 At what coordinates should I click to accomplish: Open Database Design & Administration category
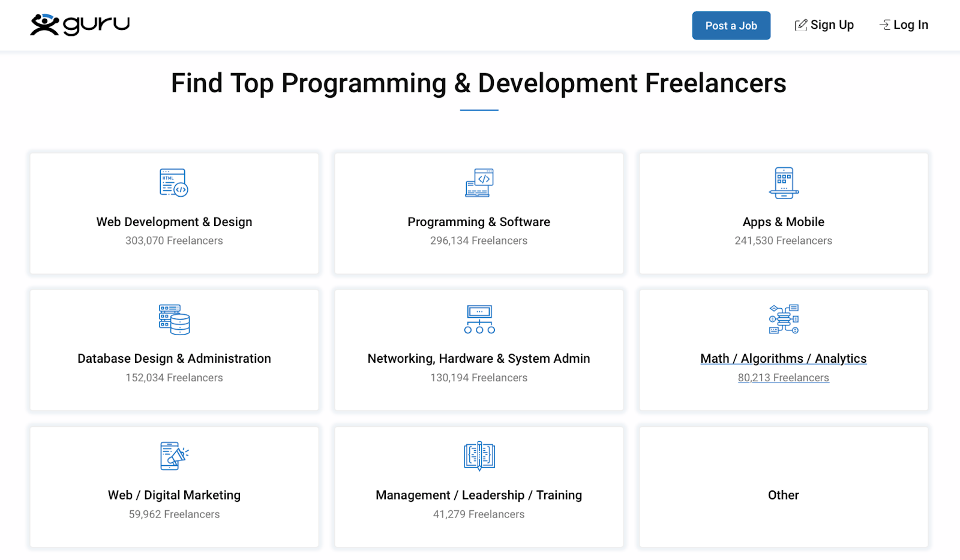174,359
